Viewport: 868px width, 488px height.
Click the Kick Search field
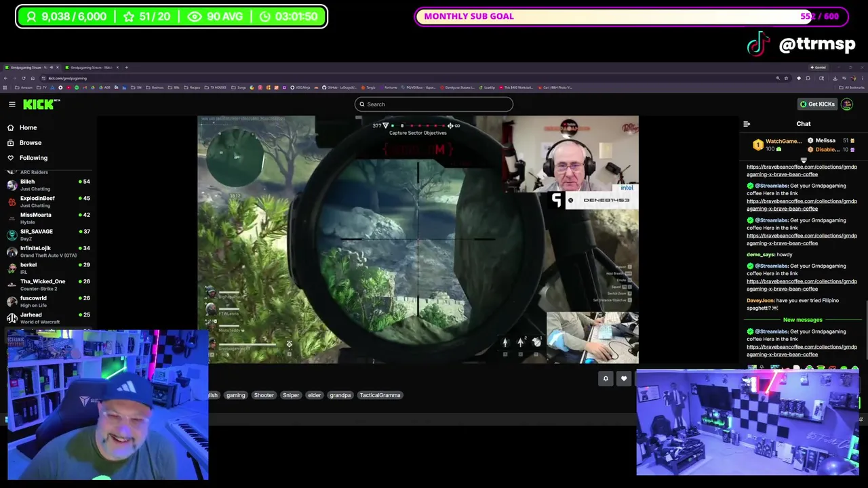(x=433, y=104)
